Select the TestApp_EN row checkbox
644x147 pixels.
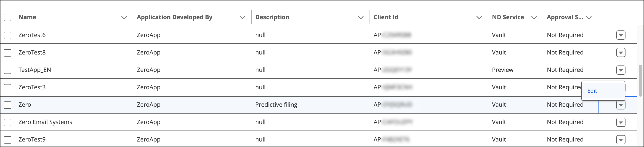click(8, 70)
